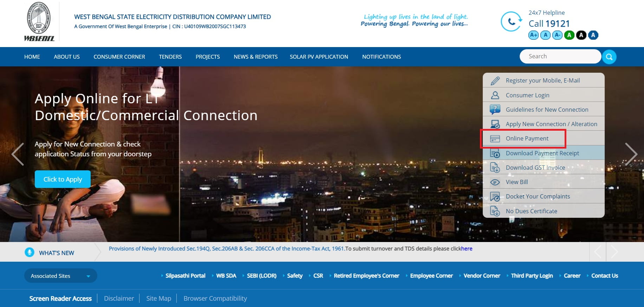Open the NEWS & REPORTS menu

[256, 57]
